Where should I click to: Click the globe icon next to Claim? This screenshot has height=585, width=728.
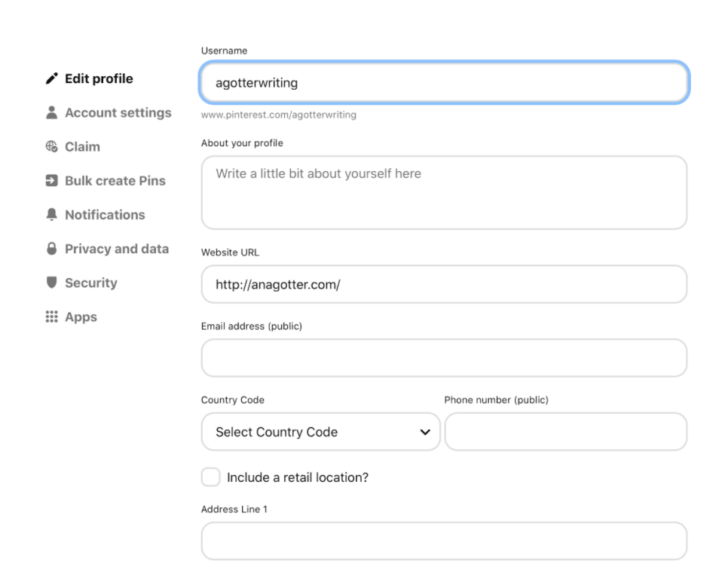51,147
